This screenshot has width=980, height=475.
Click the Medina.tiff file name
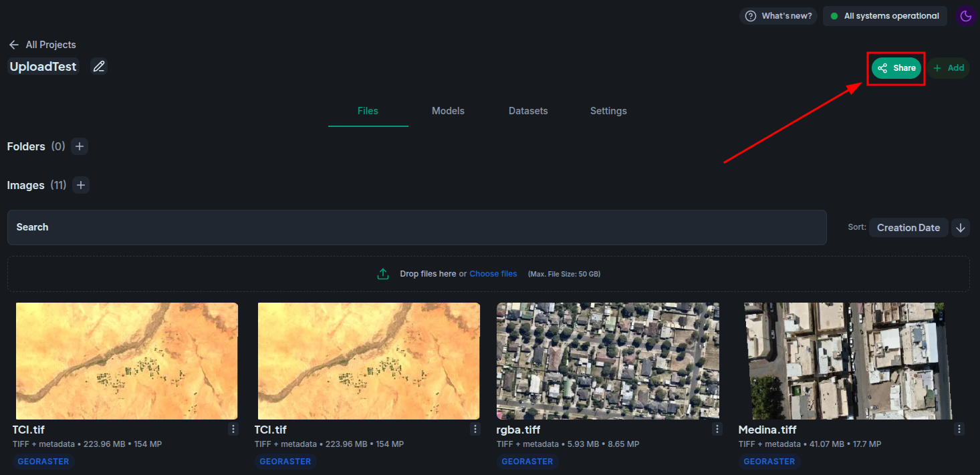tap(767, 430)
